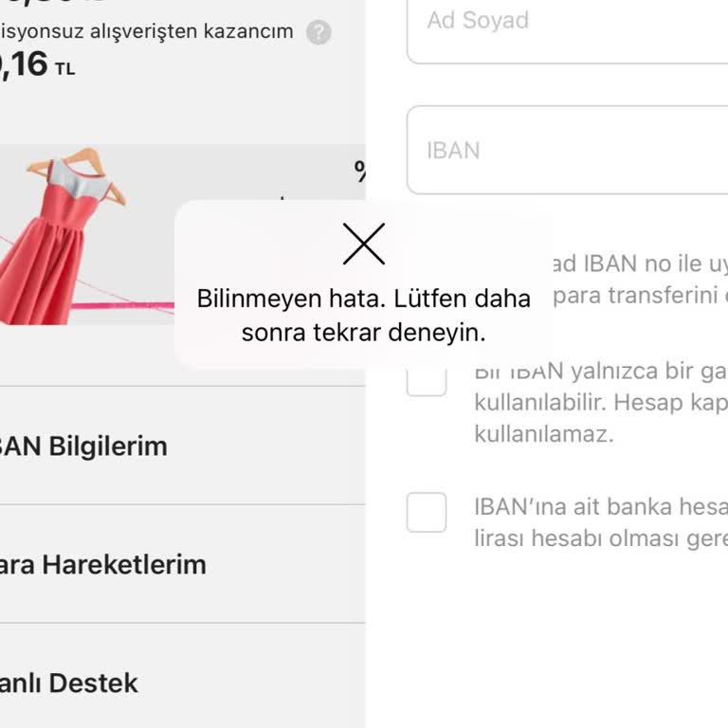Tap the X icon on the error popup
Image resolution: width=728 pixels, height=728 pixels.
pos(364,244)
